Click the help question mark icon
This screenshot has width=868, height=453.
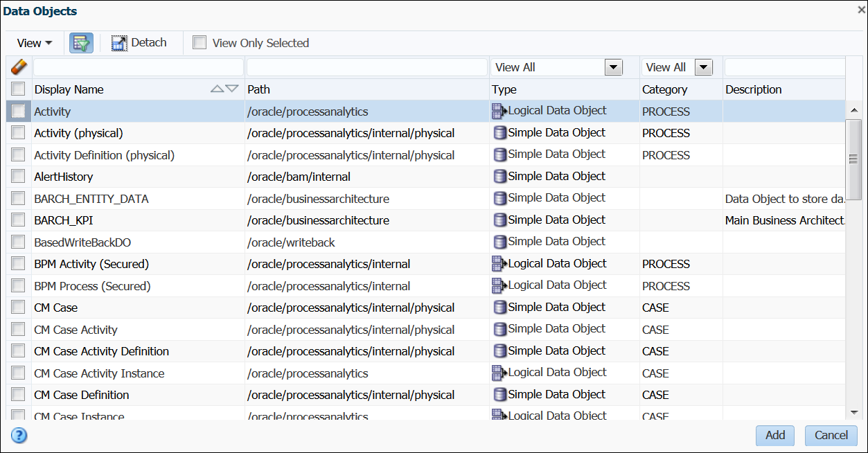tap(19, 435)
